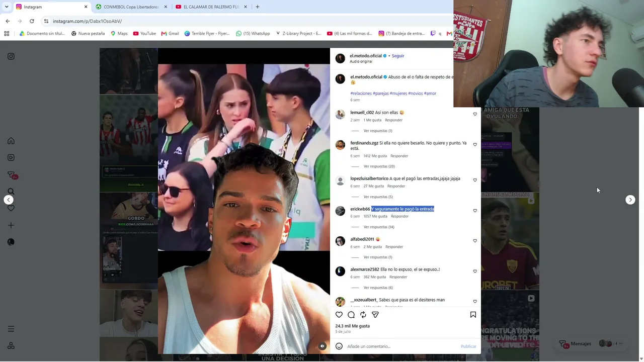Screen dimensions: 644x362
Task: Reply to ferdinands.zgz's comment via Responder
Action: 399,156
